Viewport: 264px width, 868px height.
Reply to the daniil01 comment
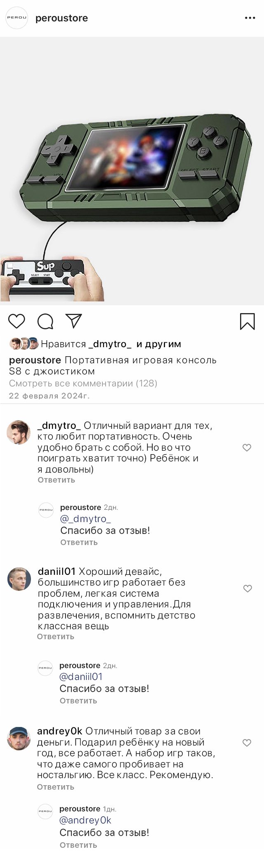(55, 636)
